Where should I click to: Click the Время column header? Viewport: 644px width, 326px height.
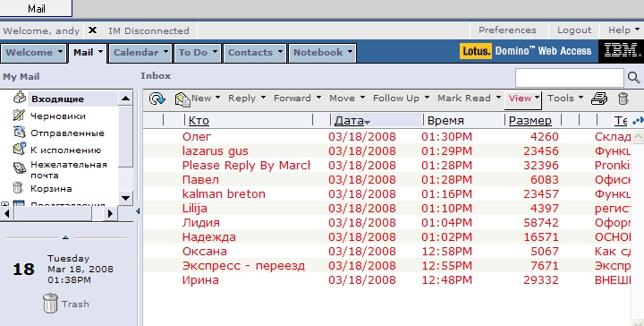[x=445, y=121]
